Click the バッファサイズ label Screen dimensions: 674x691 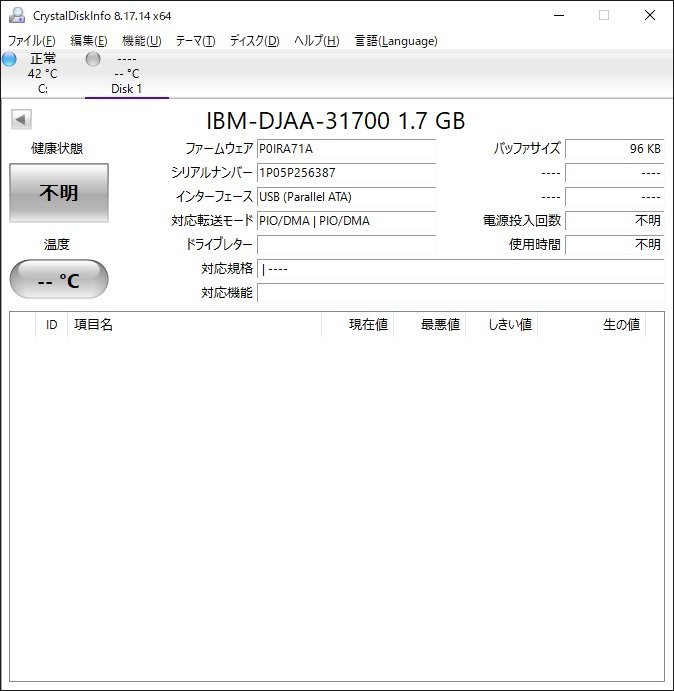(x=527, y=149)
